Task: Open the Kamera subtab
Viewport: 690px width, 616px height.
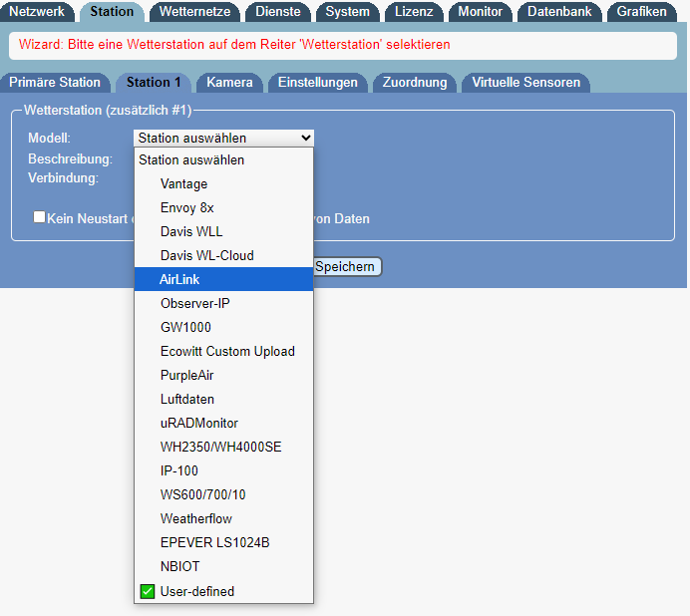Action: (229, 83)
